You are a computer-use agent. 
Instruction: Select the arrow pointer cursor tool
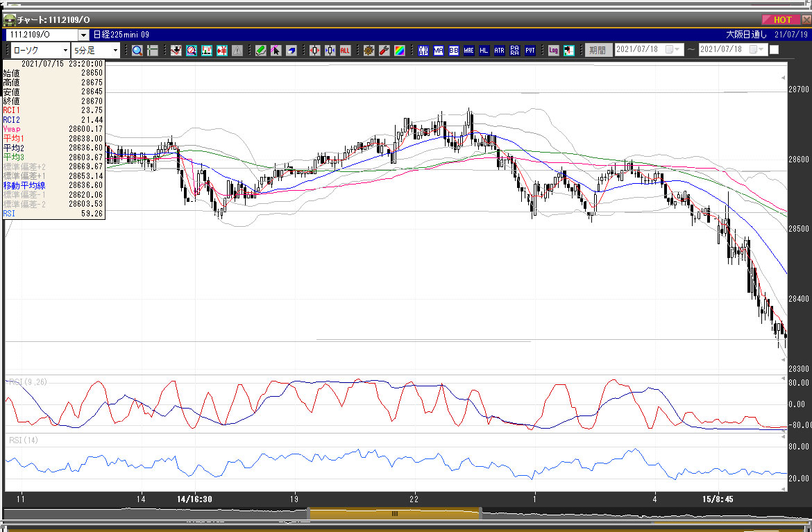coord(276,50)
